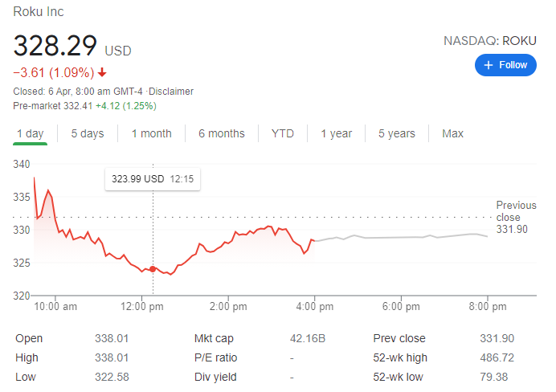The height and width of the screenshot is (392, 556).
Task: Click the NASDAQ: ROKU ticker label
Action: coord(490,41)
